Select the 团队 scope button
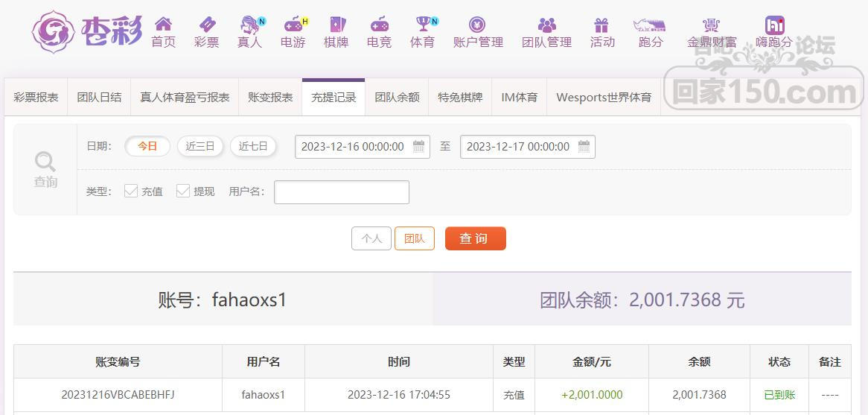The width and height of the screenshot is (868, 415). [x=415, y=238]
